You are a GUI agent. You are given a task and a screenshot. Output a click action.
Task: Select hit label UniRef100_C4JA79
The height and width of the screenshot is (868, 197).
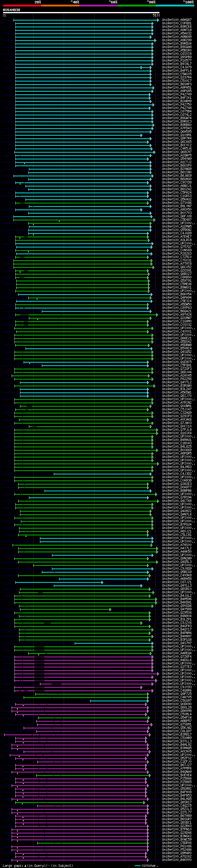coord(177,67)
